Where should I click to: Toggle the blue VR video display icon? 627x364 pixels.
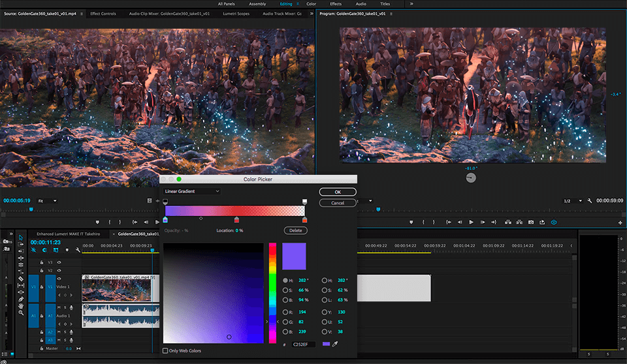(x=554, y=222)
